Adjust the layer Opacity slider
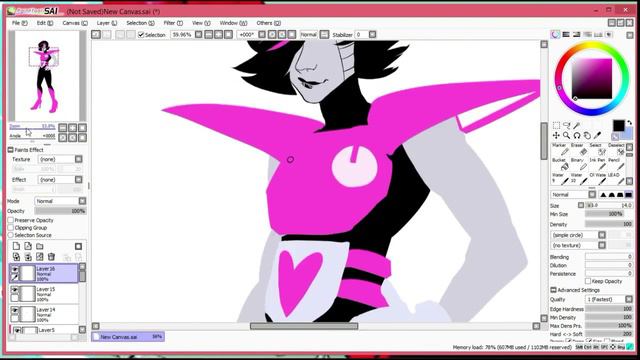 pyautogui.click(x=60, y=211)
